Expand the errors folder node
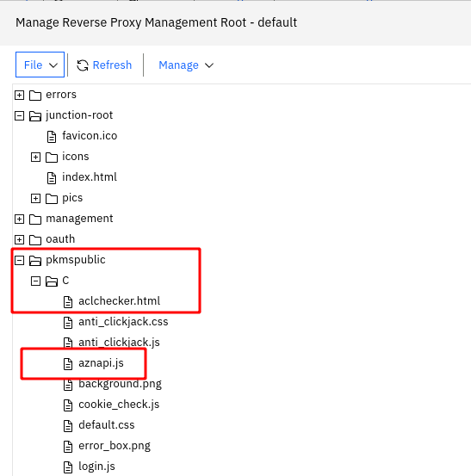The width and height of the screenshot is (471, 476). click(20, 95)
